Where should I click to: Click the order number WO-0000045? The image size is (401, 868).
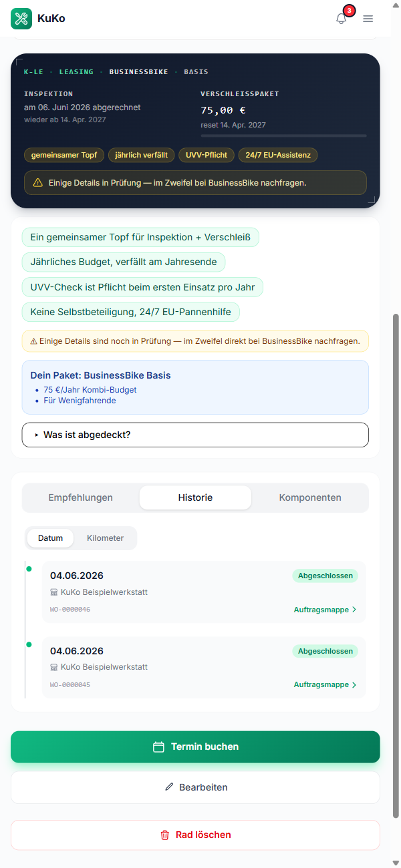coord(70,684)
